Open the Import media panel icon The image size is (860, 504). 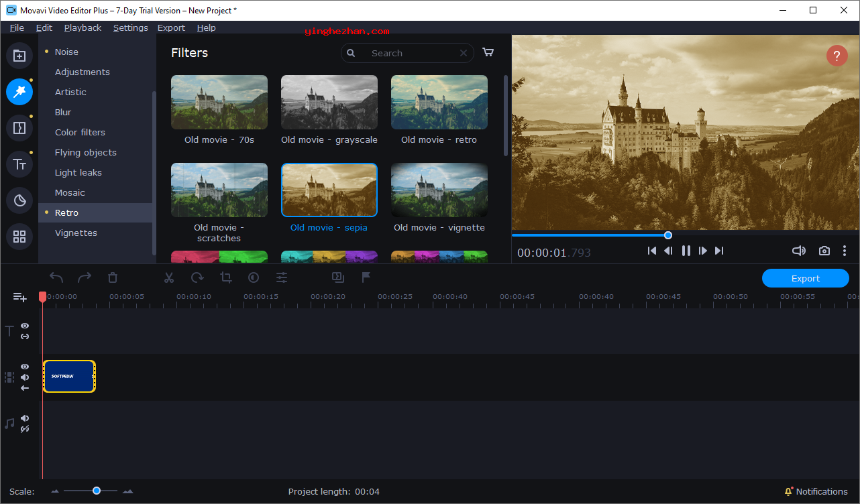click(x=19, y=56)
